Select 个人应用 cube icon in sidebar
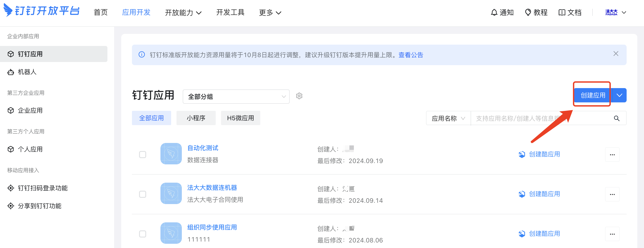This screenshot has height=248, width=644. [x=10, y=149]
